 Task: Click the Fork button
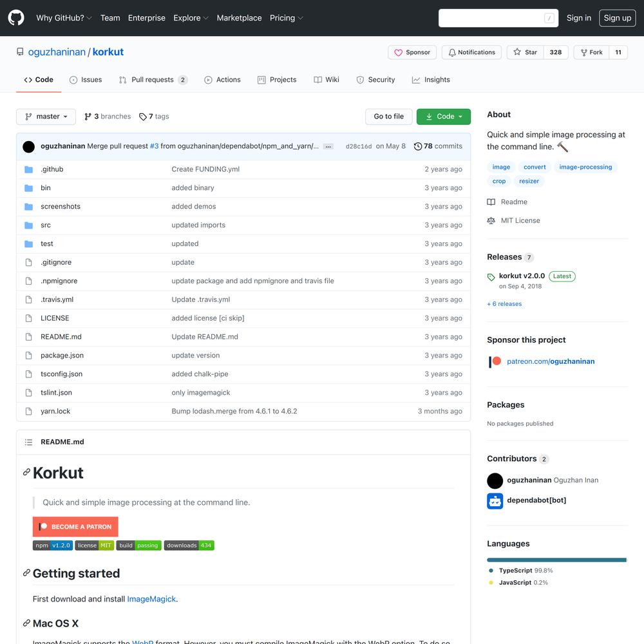pyautogui.click(x=591, y=53)
